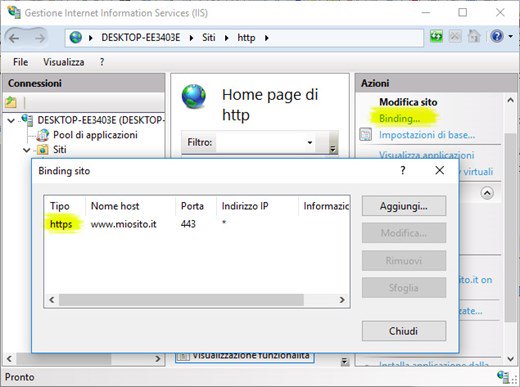520x387 pixels.
Task: Select Siti in the connections tree
Action: click(60, 150)
